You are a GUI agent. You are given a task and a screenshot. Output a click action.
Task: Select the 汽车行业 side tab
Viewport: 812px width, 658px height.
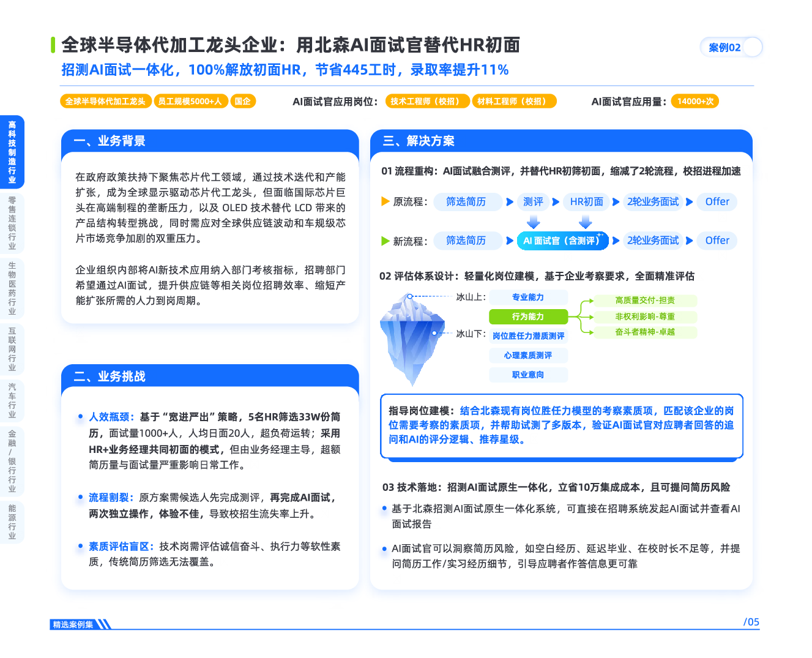click(x=12, y=400)
